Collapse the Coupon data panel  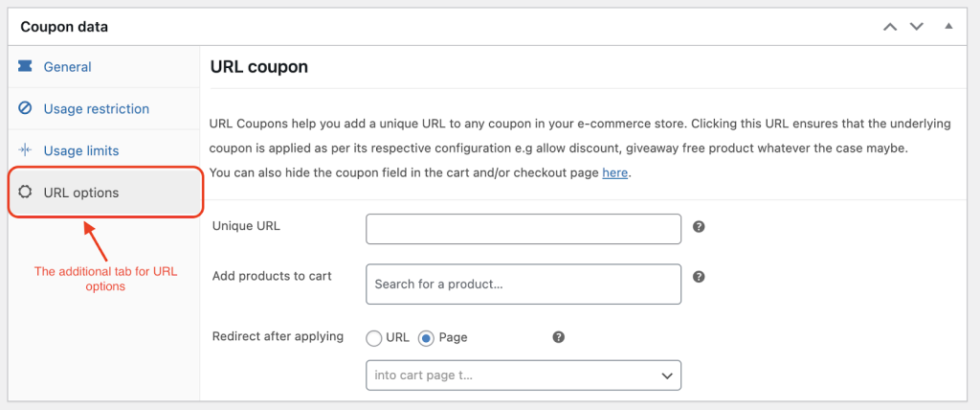[x=948, y=26]
